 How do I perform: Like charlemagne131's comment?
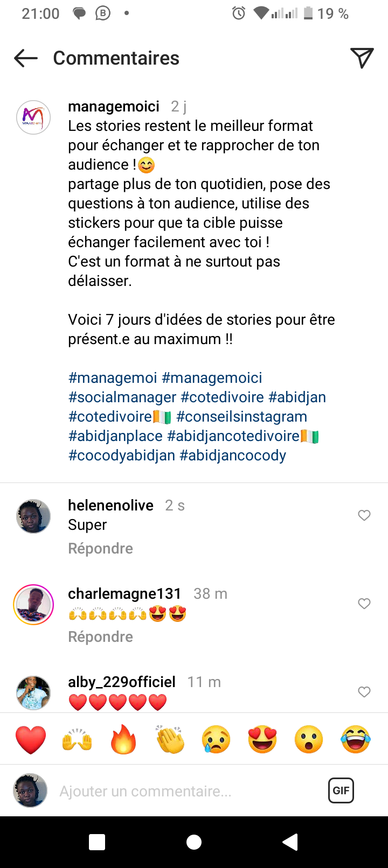pos(364,604)
